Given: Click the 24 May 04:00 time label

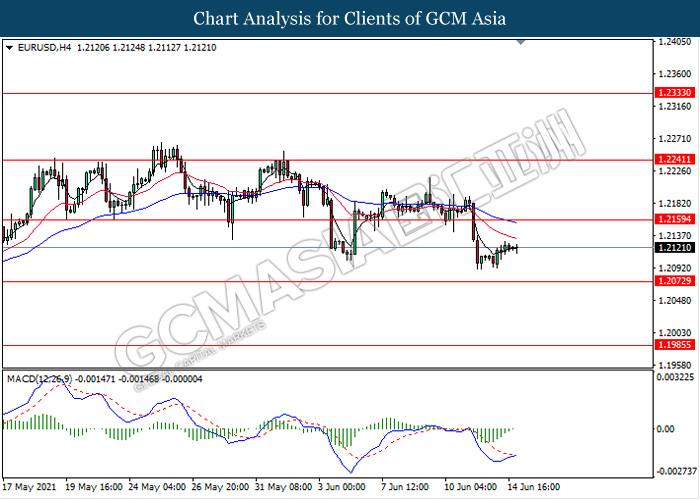Looking at the screenshot, I should (x=157, y=487).
